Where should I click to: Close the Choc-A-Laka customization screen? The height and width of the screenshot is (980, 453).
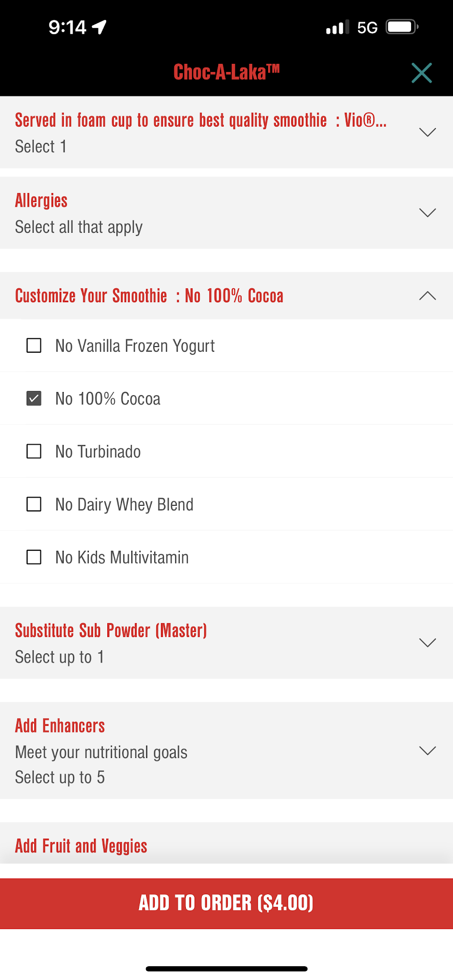point(421,73)
